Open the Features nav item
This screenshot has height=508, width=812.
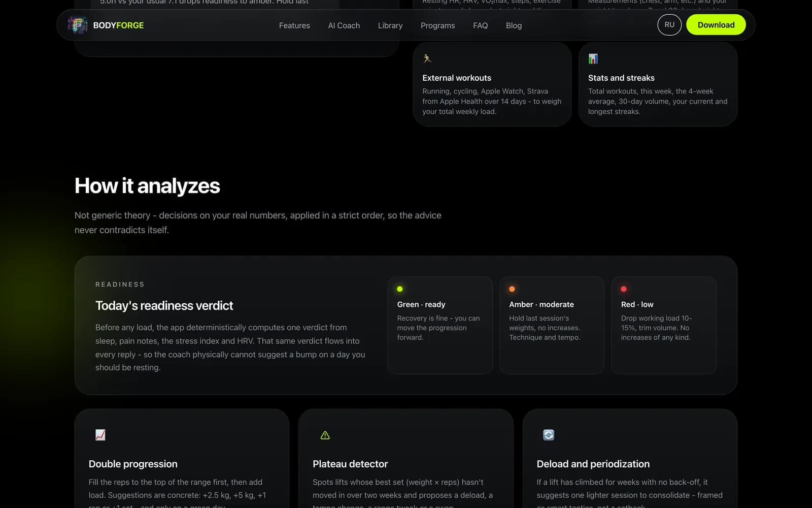click(294, 25)
